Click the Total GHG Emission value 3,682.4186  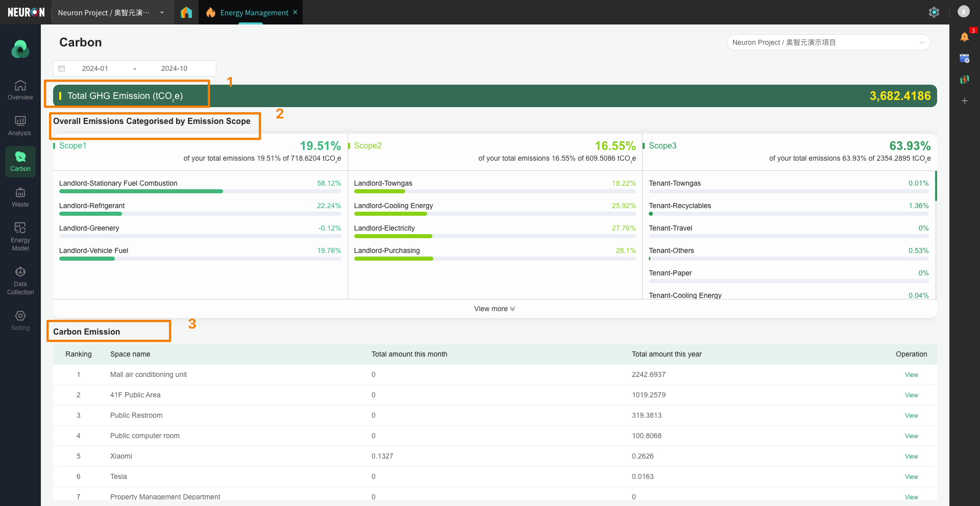pyautogui.click(x=900, y=96)
